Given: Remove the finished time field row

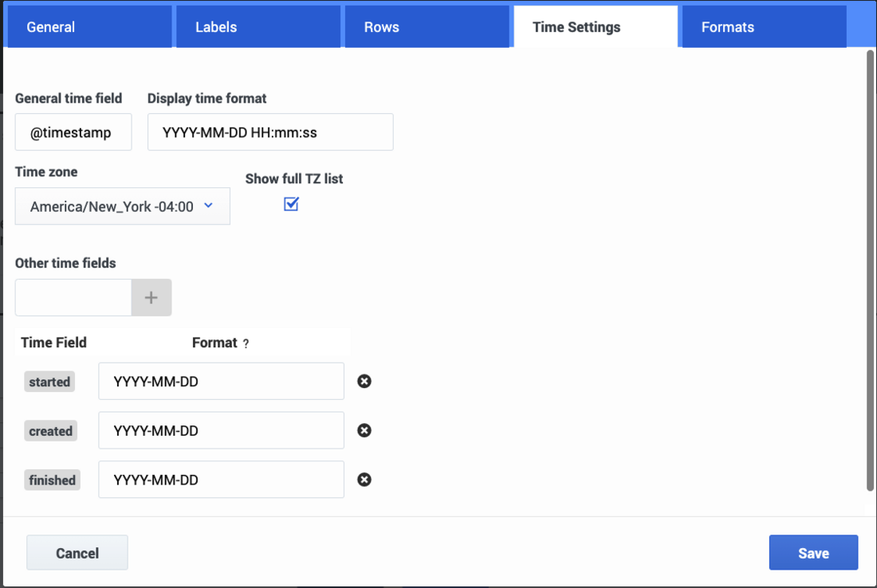Looking at the screenshot, I should pyautogui.click(x=364, y=480).
